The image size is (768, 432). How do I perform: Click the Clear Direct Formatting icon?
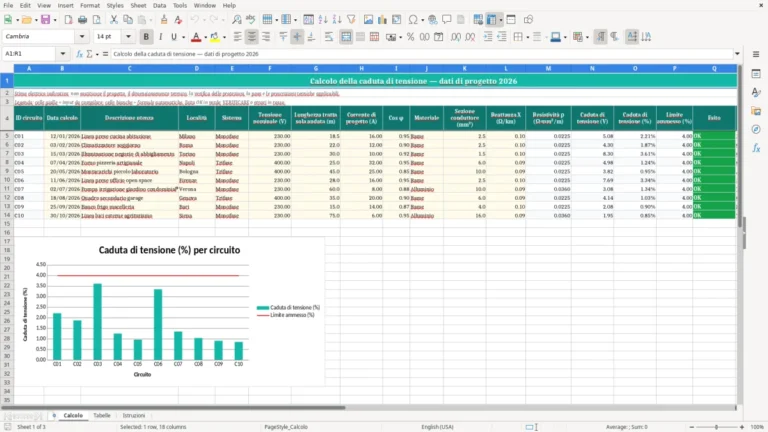[x=178, y=20]
